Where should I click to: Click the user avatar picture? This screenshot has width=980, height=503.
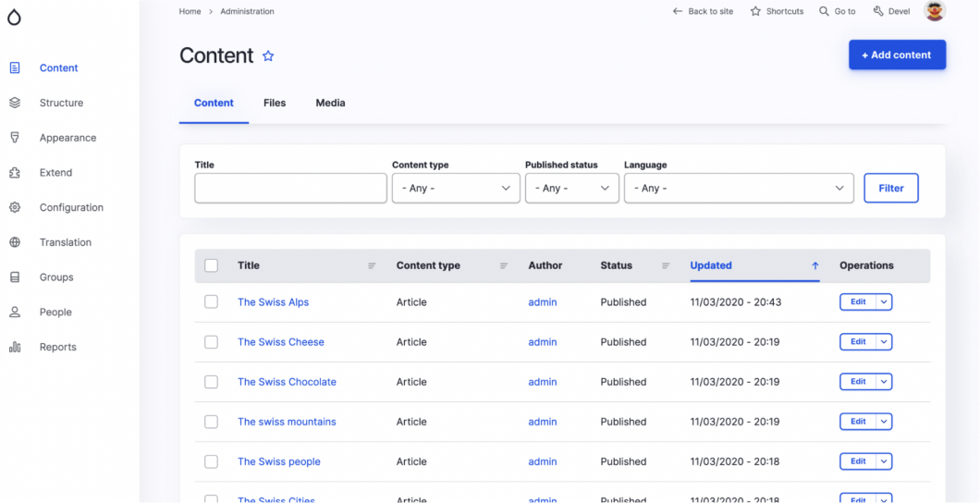tap(935, 11)
